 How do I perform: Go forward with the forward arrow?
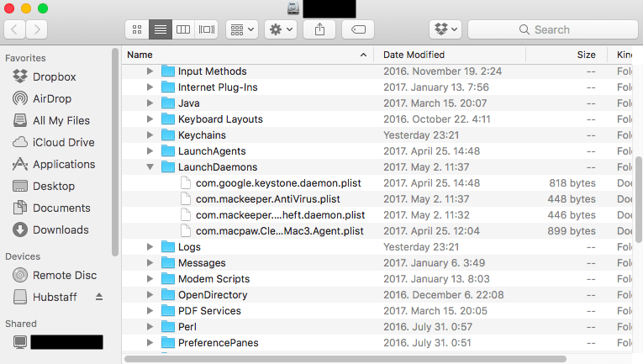tap(36, 29)
